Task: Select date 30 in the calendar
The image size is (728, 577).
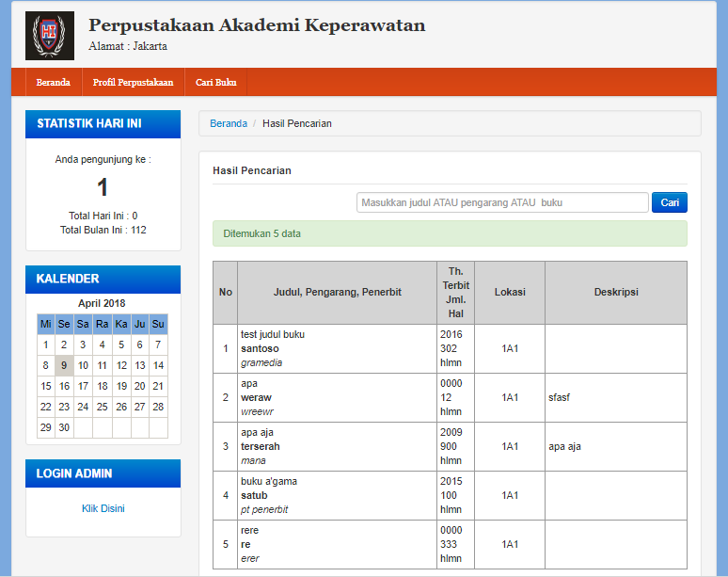Action: click(64, 427)
